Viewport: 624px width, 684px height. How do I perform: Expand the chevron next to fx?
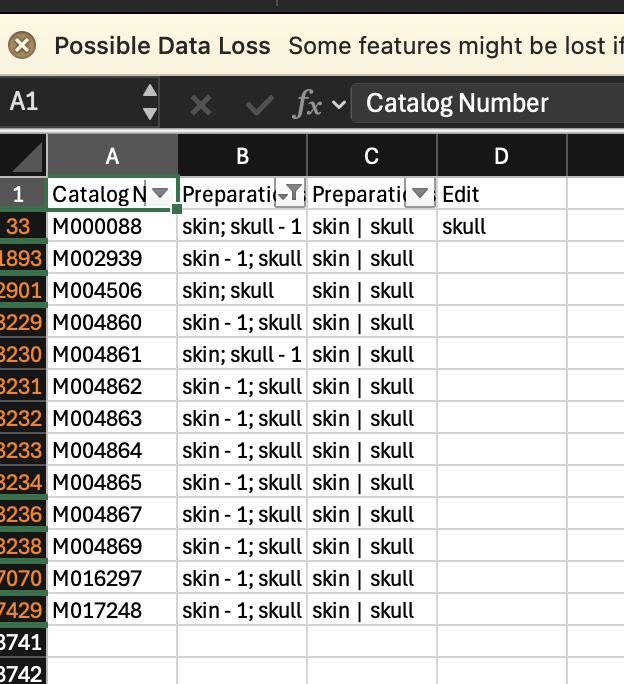pyautogui.click(x=338, y=104)
